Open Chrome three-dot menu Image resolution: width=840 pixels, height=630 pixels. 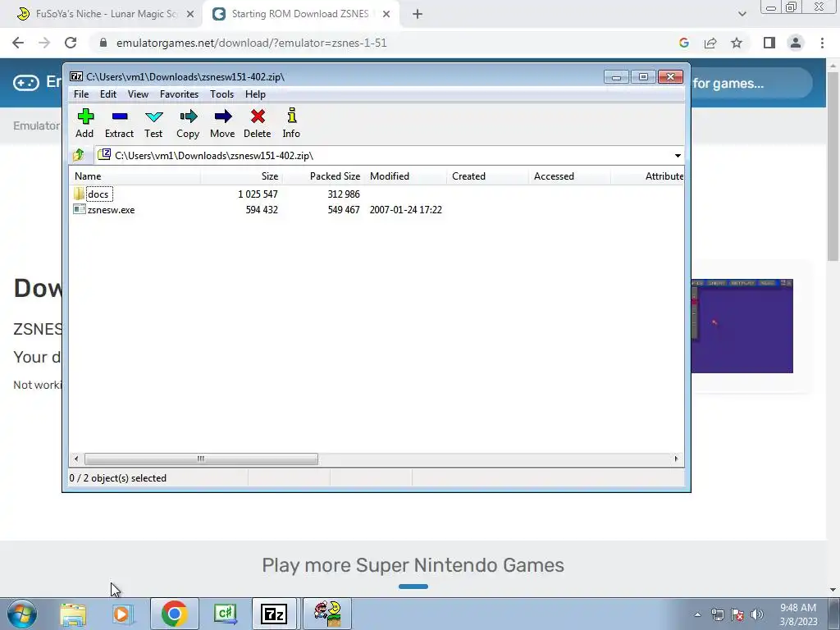[x=822, y=43]
